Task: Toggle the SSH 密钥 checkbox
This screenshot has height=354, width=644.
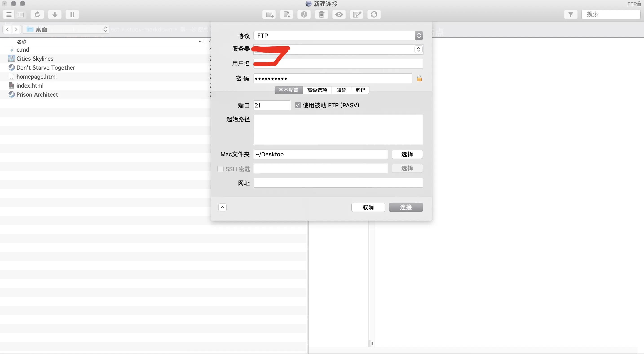Action: coord(220,169)
